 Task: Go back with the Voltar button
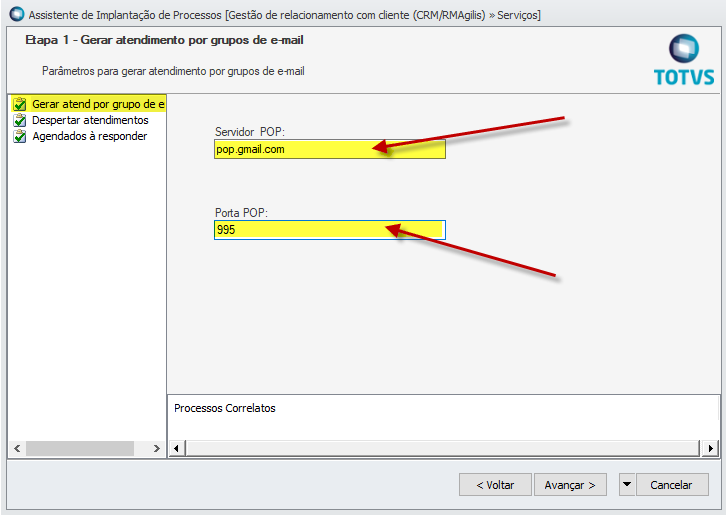pyautogui.click(x=495, y=485)
